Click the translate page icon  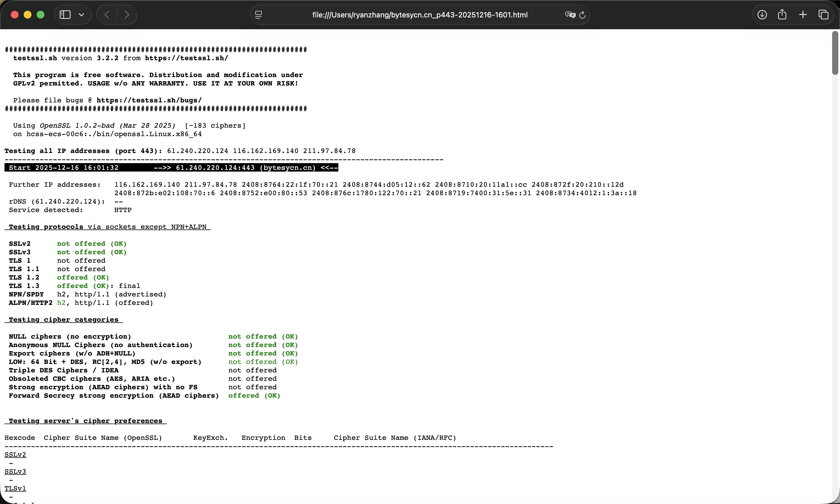pyautogui.click(x=570, y=15)
